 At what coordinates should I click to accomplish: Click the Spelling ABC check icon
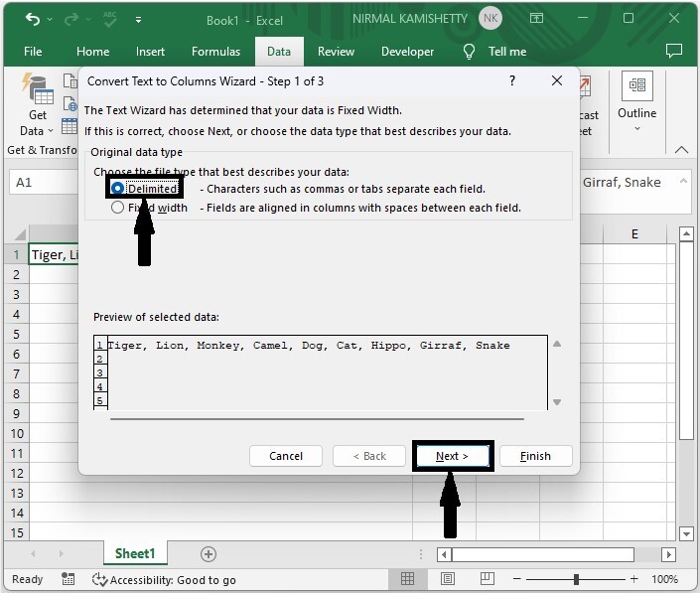coord(110,19)
